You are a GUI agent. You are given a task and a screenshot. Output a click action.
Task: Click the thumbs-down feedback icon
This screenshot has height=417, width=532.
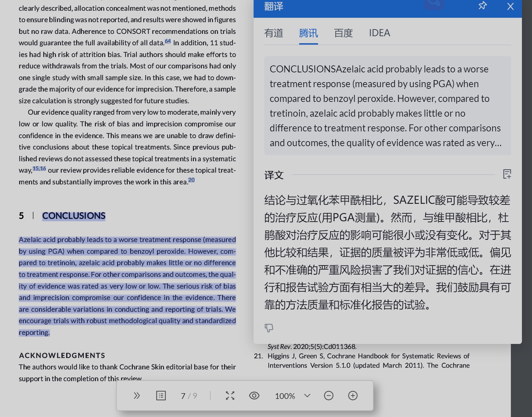pos(269,327)
